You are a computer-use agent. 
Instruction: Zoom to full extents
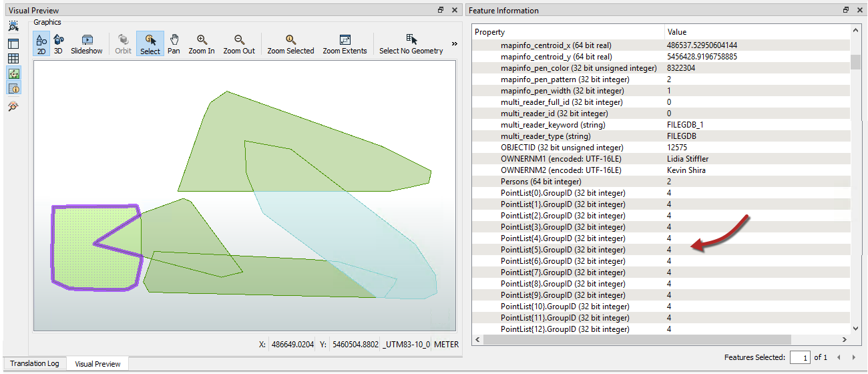coord(345,44)
